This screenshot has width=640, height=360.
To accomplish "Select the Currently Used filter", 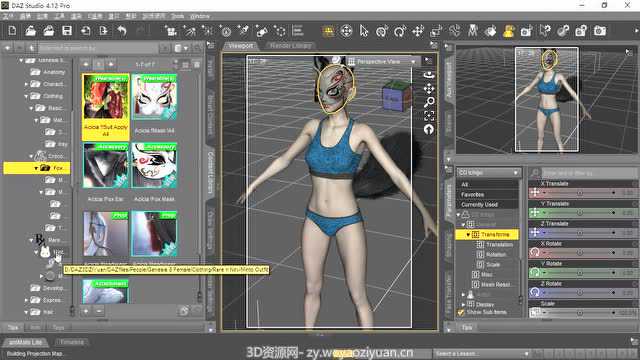I will click(x=488, y=204).
